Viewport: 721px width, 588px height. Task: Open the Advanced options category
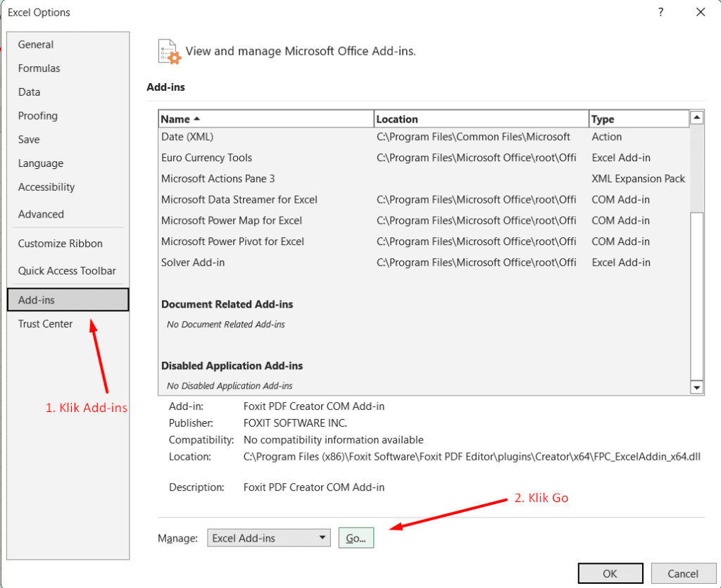pos(41,214)
